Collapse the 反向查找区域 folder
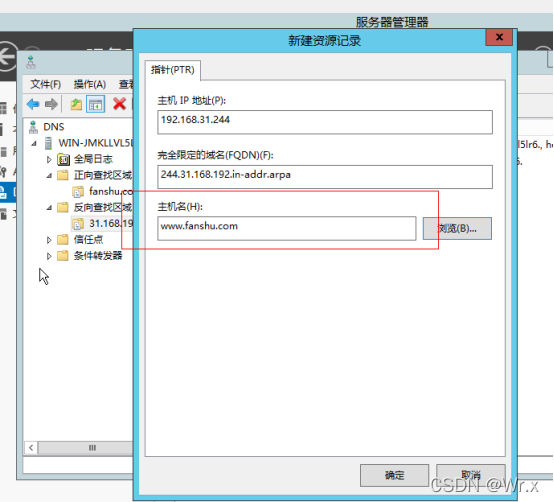This screenshot has height=502, width=554. tap(49, 208)
